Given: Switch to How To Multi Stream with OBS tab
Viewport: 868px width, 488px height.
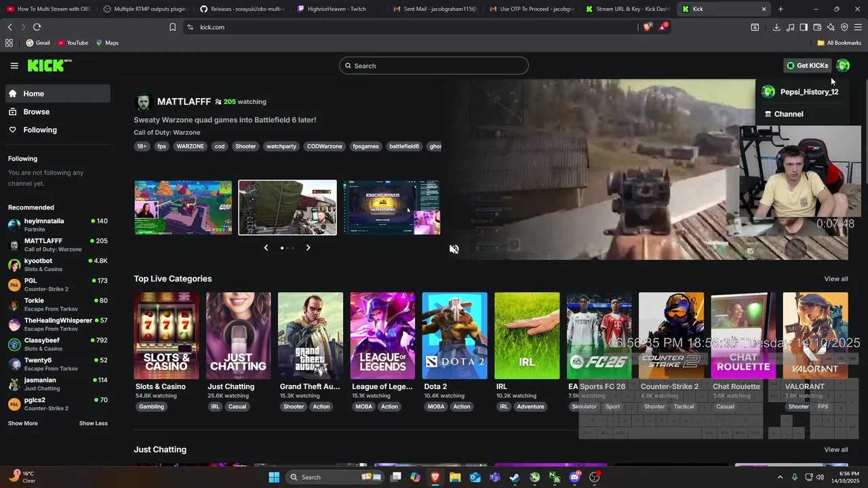Looking at the screenshot, I should (x=47, y=9).
